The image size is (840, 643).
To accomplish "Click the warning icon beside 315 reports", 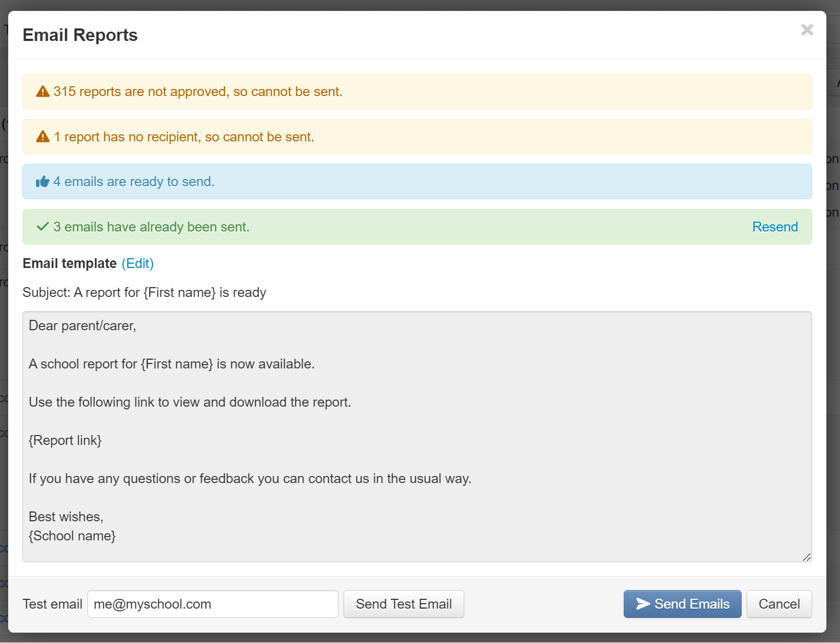I will [x=43, y=92].
